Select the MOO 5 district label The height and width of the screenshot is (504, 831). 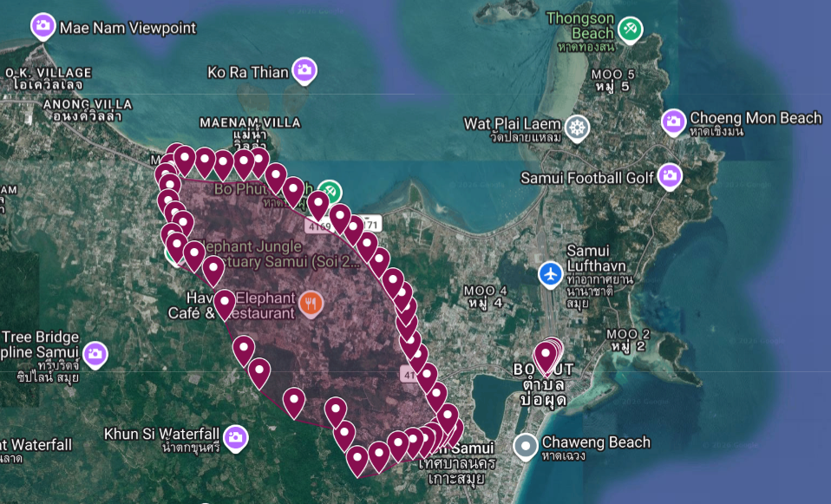[x=612, y=81]
